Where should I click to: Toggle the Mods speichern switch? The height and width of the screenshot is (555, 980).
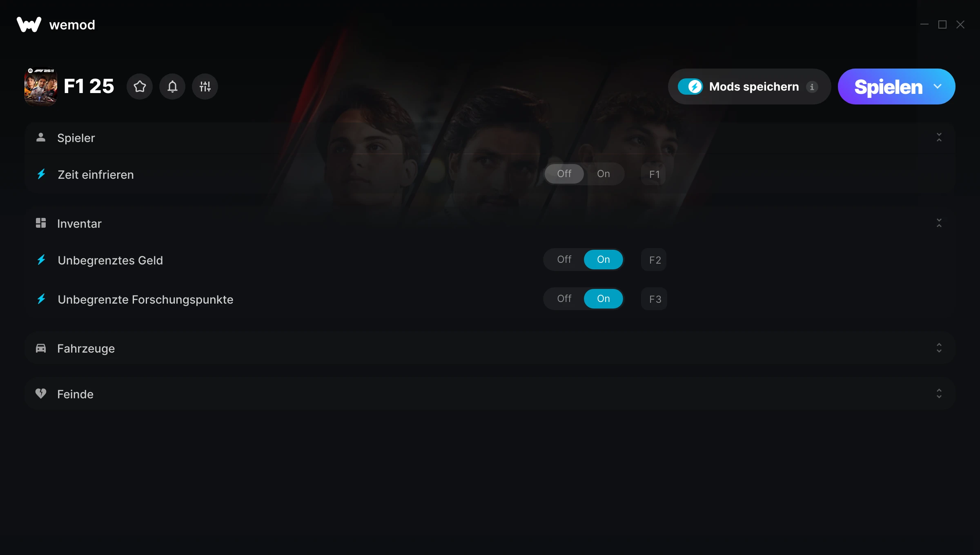click(690, 87)
